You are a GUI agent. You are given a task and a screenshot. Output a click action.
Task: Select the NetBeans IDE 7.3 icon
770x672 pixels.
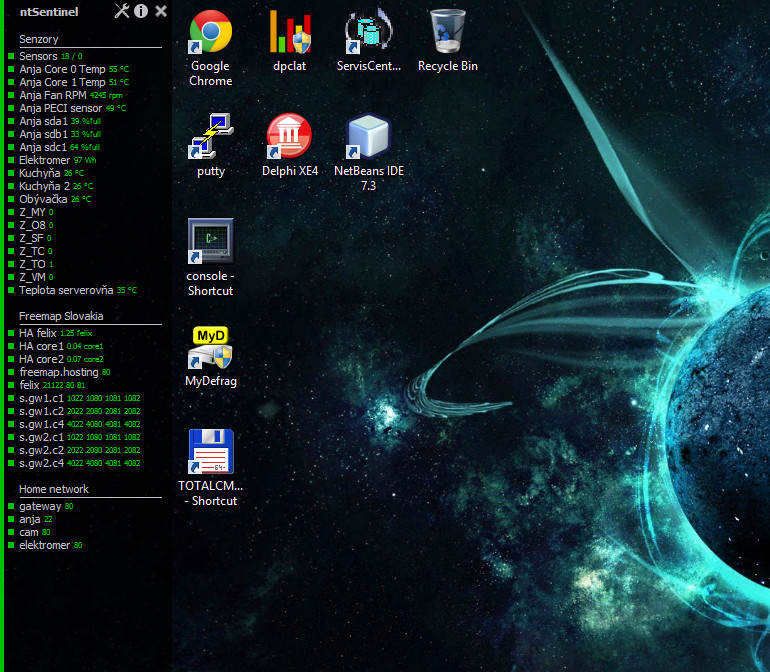point(369,153)
